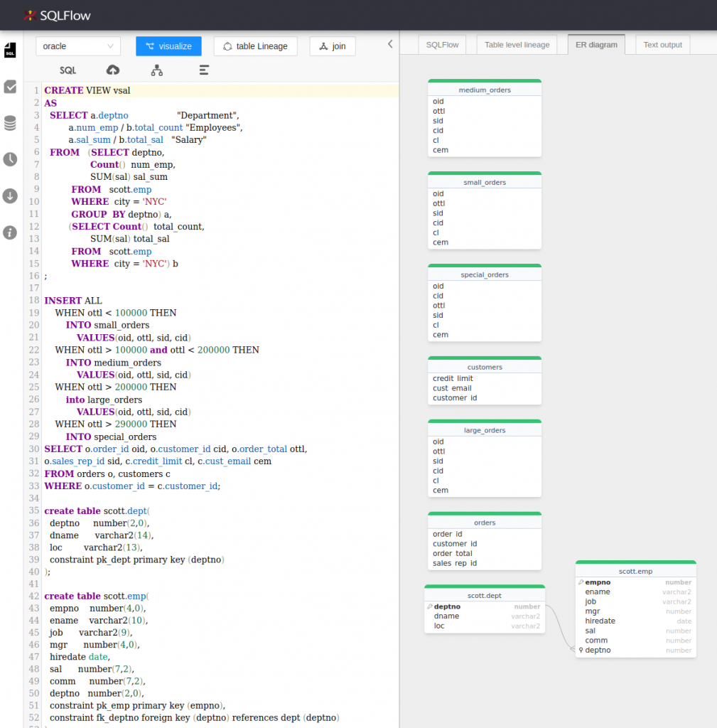
Task: Switch to the SQLFlow tab
Action: click(442, 45)
